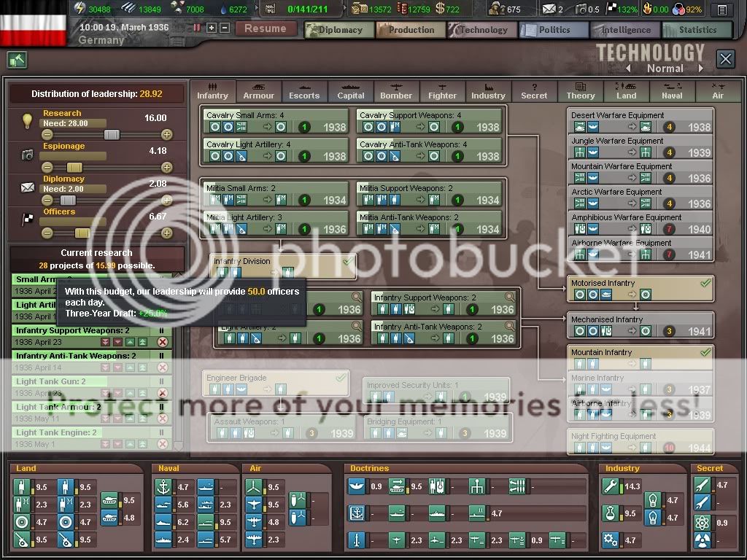Click the Espionage camera icon
This screenshot has height=560, width=747.
click(27, 155)
